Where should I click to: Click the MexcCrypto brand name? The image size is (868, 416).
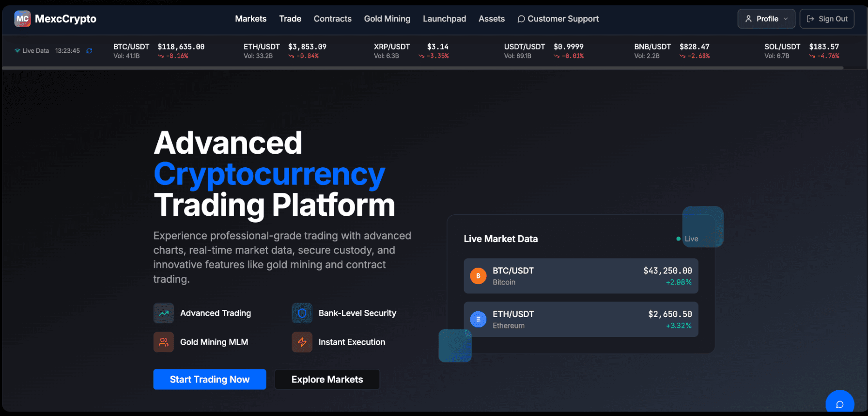[x=65, y=19]
